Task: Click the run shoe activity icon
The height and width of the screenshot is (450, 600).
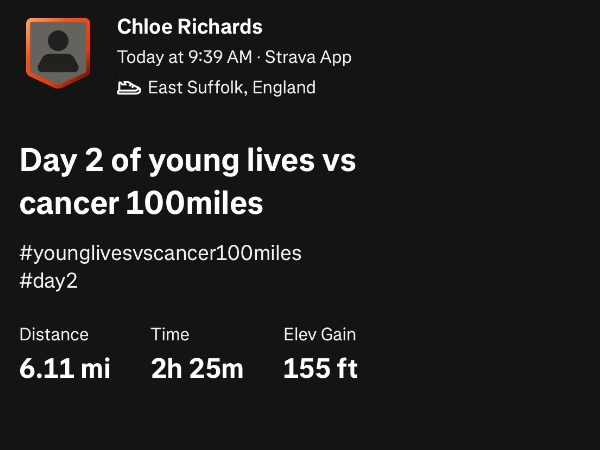Action: 129,88
